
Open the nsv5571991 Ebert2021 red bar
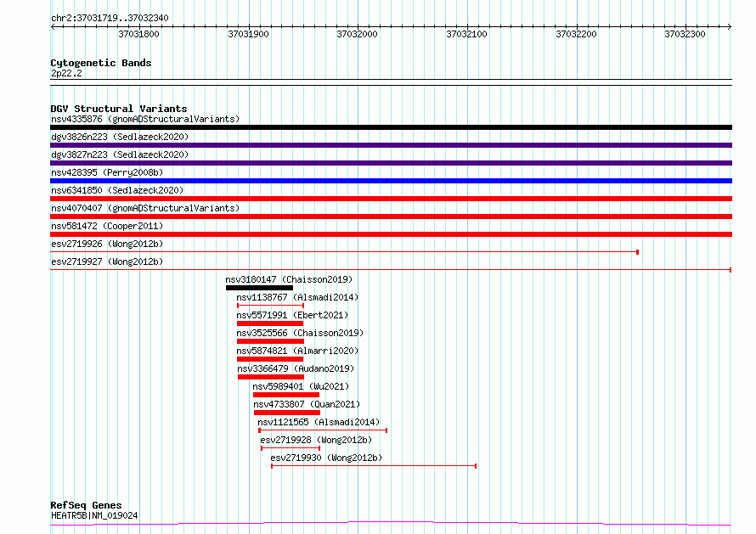[270, 323]
